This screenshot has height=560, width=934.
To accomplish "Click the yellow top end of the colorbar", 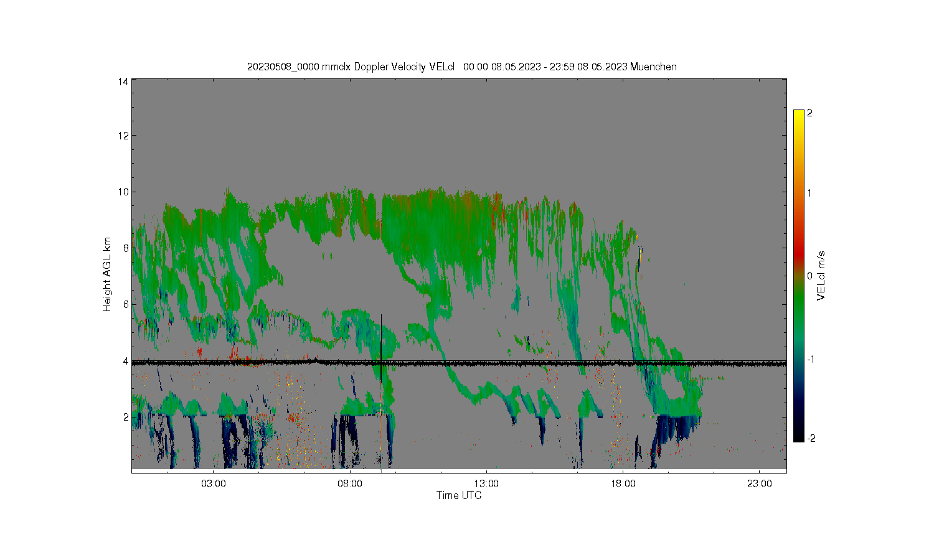I will (798, 115).
